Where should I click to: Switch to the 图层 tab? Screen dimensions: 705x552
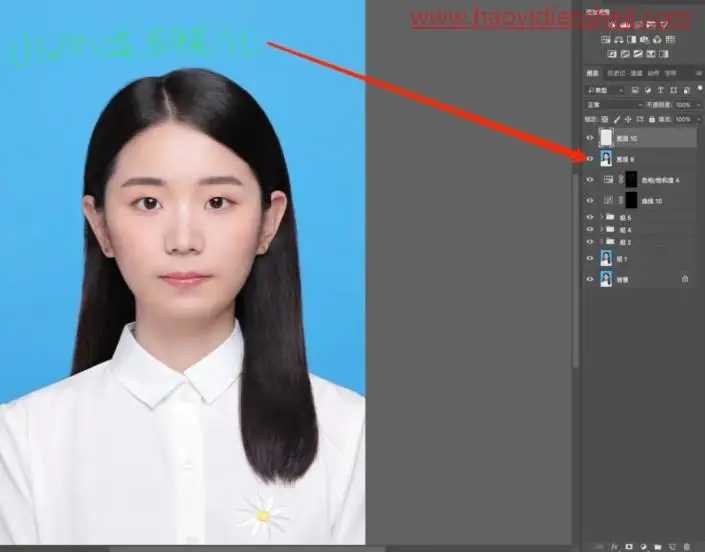592,73
